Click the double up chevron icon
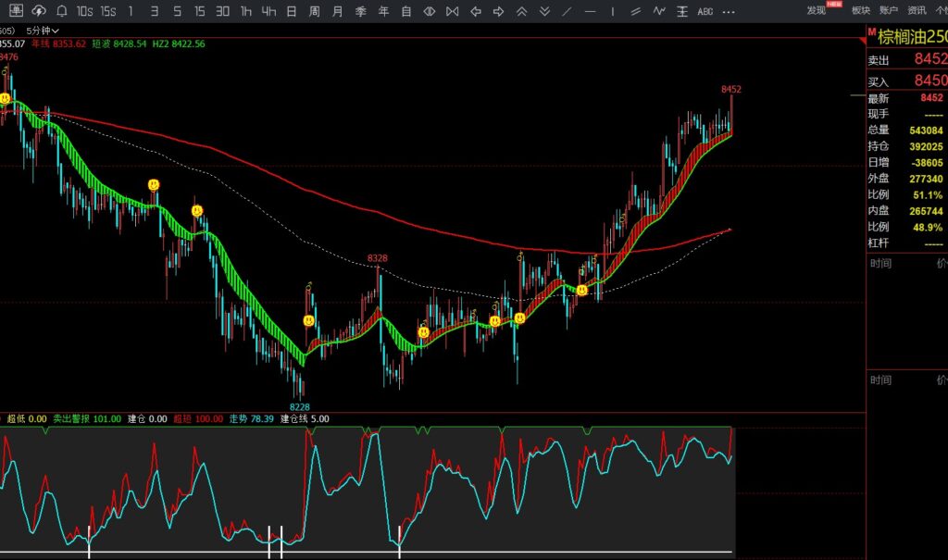Image resolution: width=948 pixels, height=560 pixels. tap(522, 11)
